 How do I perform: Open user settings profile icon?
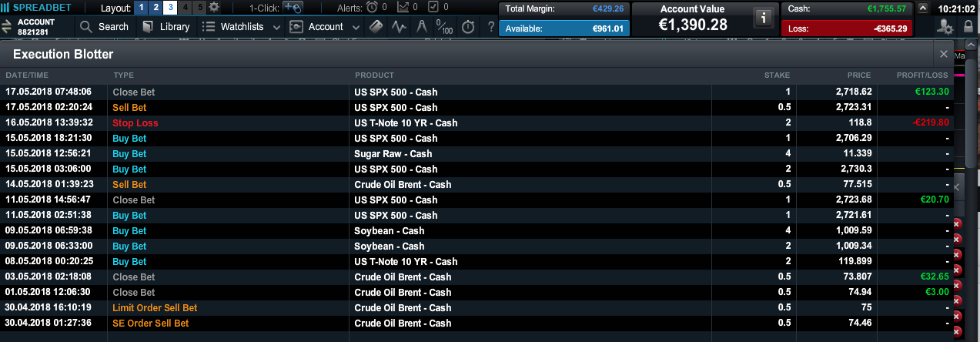coord(945,26)
